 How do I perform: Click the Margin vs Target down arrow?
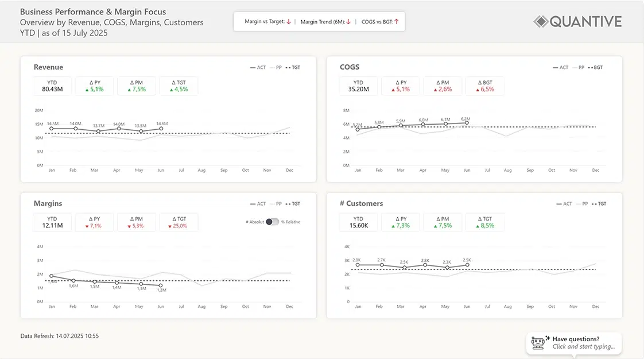(x=289, y=22)
